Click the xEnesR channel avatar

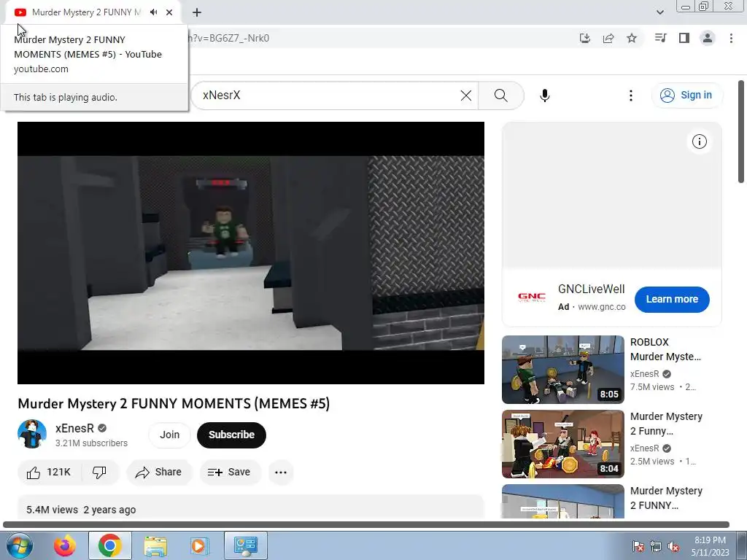coord(32,434)
